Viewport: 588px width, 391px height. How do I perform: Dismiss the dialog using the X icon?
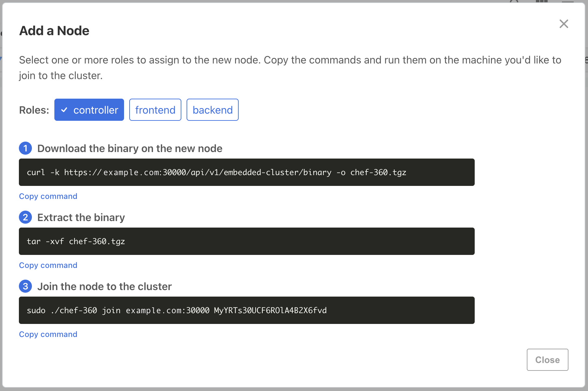pos(564,24)
